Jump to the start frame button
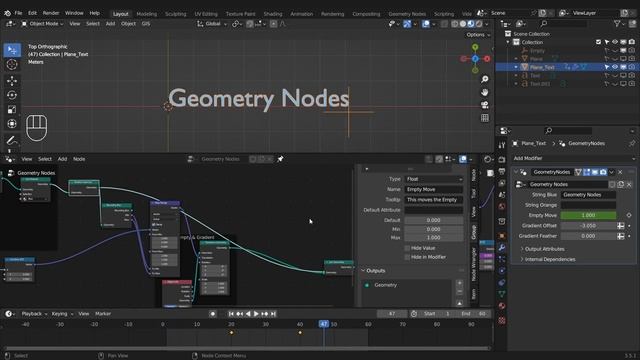Screen dimensions: 640x360 click(x=231, y=314)
